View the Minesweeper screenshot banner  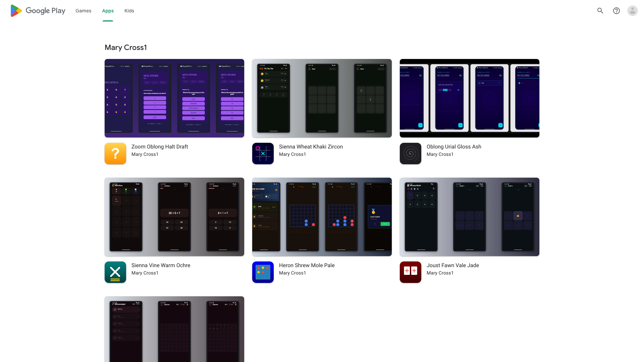point(174,329)
